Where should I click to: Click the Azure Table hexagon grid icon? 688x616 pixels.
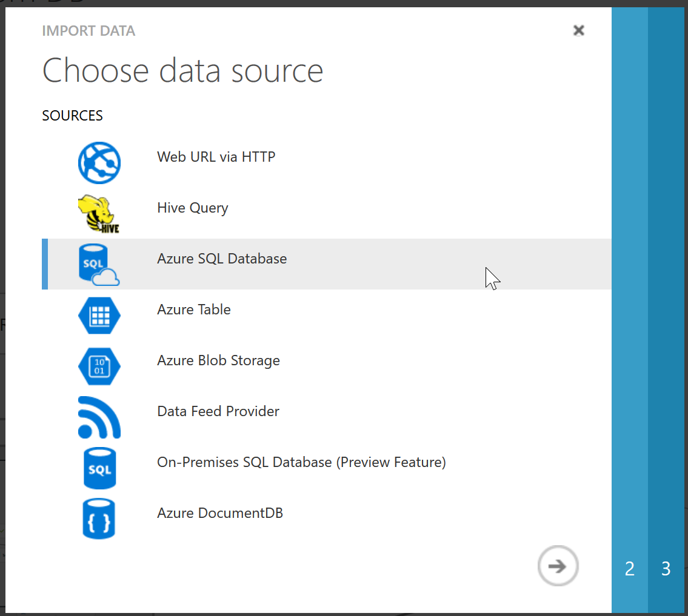point(99,316)
